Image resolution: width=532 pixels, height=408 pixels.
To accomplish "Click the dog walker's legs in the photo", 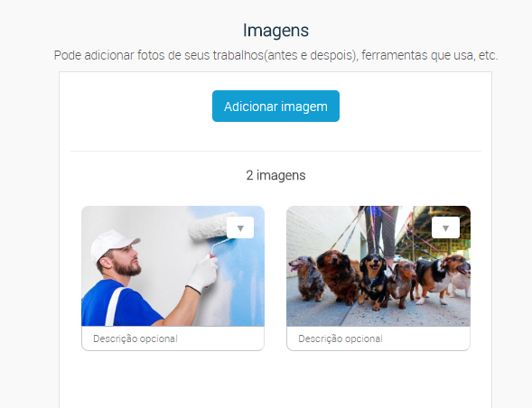I will 382,230.
